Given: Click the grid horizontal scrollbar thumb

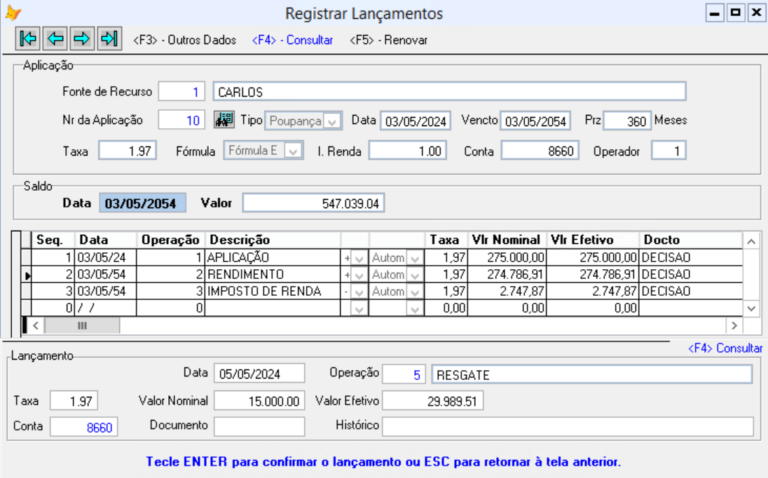Looking at the screenshot, I should [82, 325].
